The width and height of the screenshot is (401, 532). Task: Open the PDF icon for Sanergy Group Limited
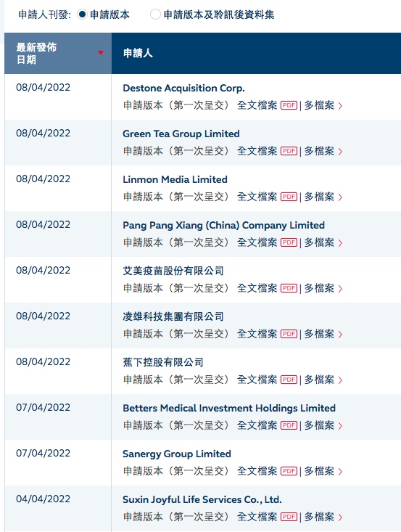(x=289, y=471)
